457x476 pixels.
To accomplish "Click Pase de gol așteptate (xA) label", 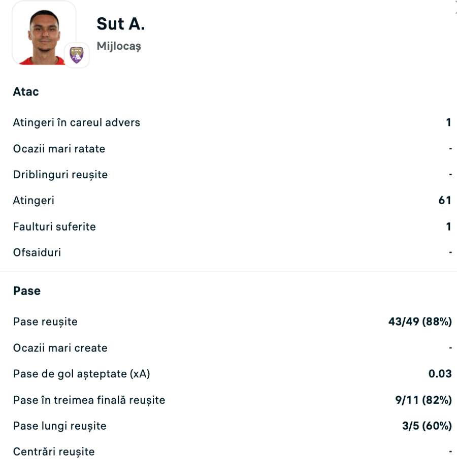I will 82,374.
